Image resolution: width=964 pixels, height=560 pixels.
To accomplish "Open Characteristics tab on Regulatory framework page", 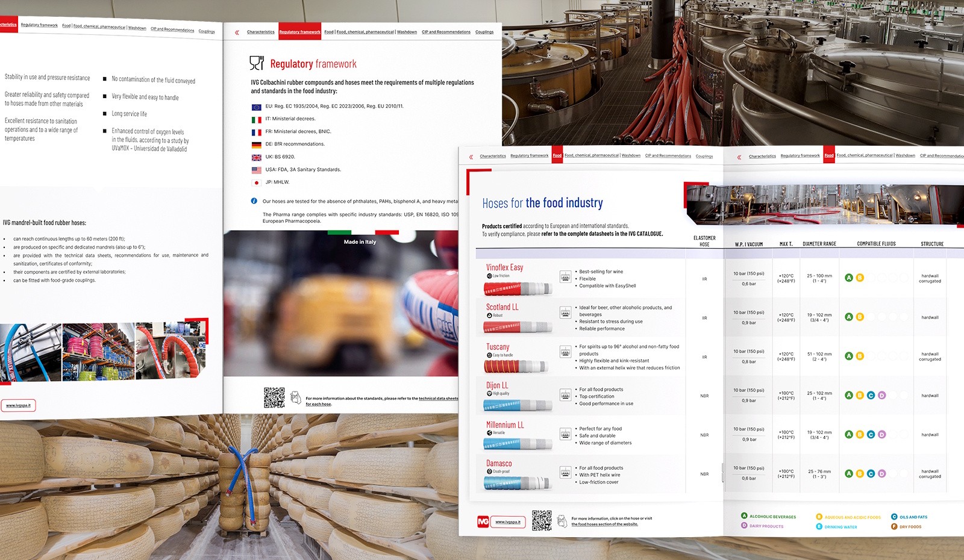I will (260, 32).
